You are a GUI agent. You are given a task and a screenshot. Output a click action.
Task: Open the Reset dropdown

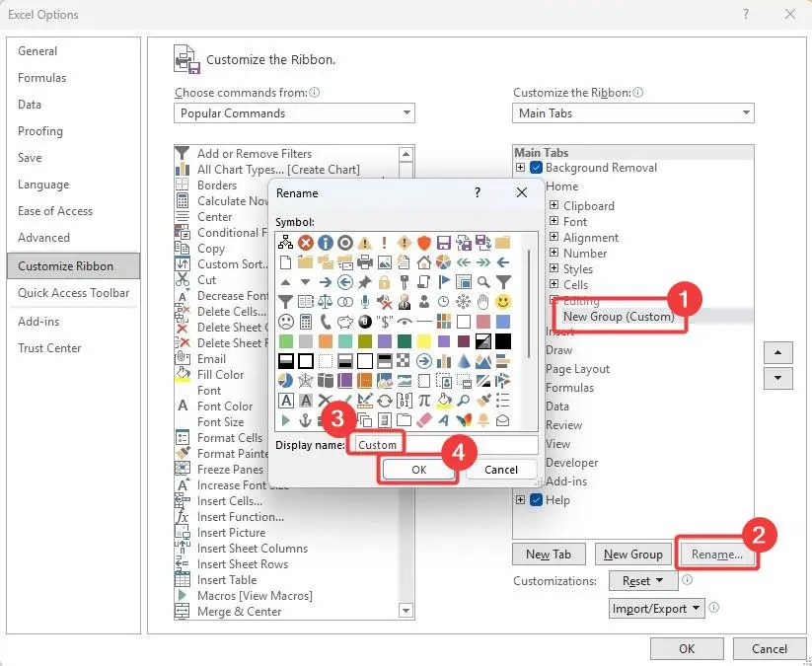click(x=643, y=581)
